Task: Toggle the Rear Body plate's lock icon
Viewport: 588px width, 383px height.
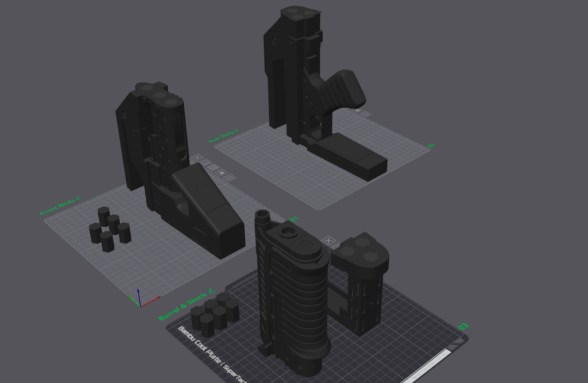Action: click(x=358, y=111)
